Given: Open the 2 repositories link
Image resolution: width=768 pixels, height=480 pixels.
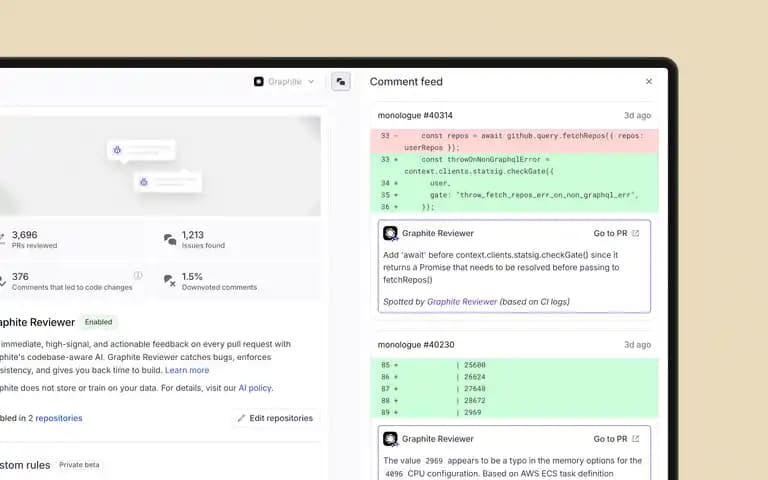Looking at the screenshot, I should click(x=55, y=418).
